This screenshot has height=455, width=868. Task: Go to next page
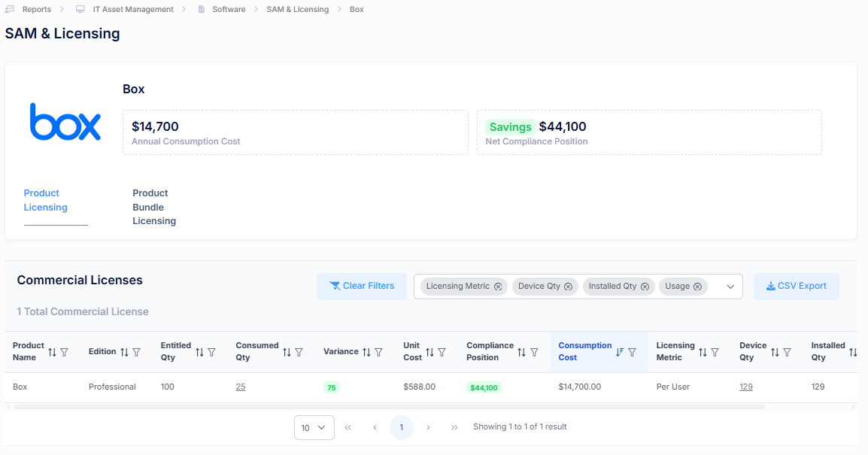(x=428, y=427)
